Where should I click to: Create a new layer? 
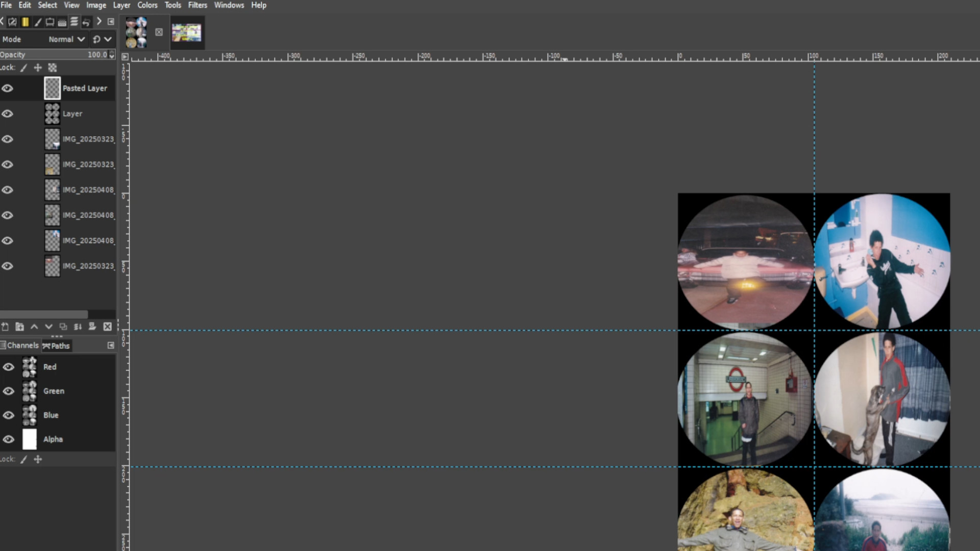pos(5,327)
